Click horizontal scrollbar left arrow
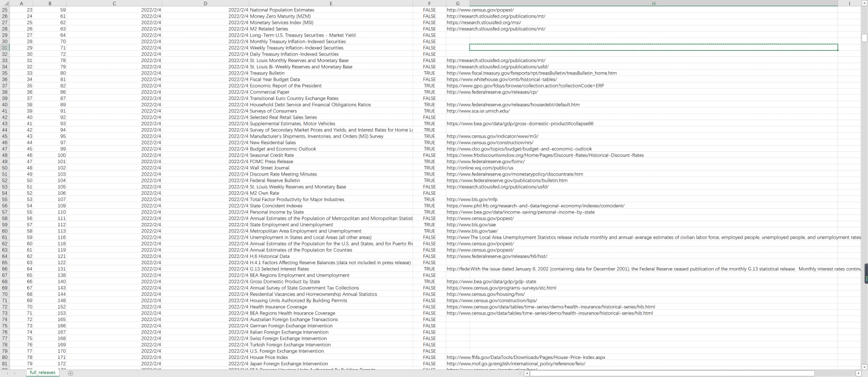 pyautogui.click(x=527, y=373)
